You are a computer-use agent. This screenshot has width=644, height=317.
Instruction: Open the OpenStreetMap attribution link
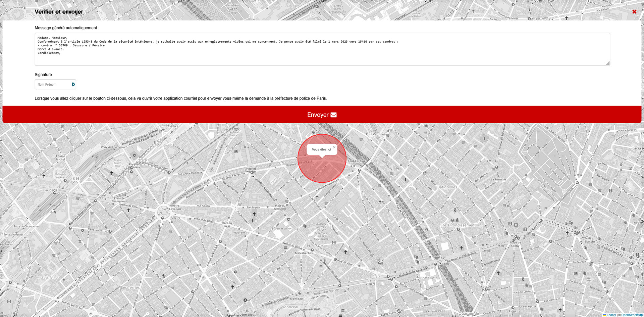tap(632, 315)
